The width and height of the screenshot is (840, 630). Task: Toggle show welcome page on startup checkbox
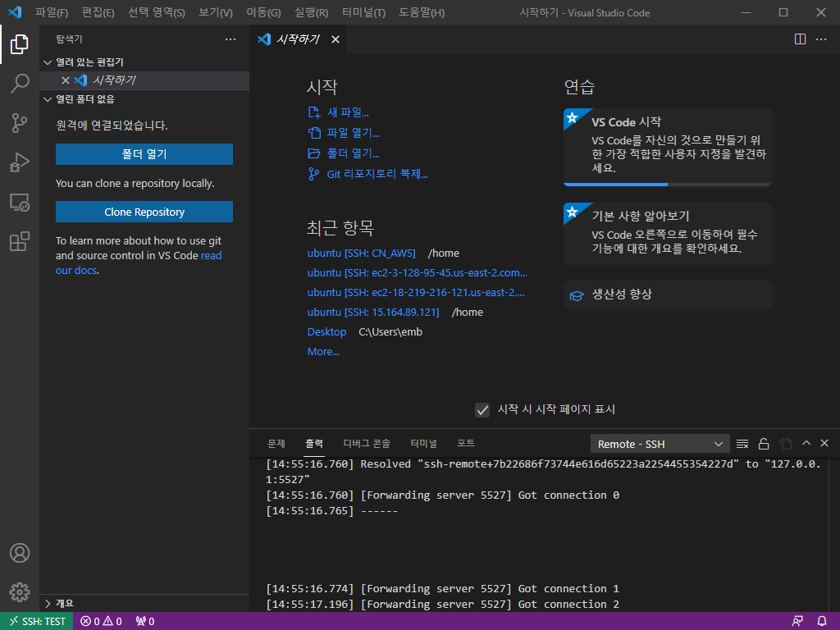pyautogui.click(x=482, y=410)
